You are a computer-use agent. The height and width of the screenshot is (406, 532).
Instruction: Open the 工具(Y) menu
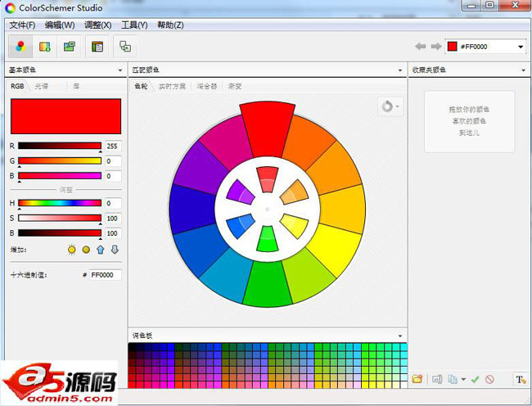pyautogui.click(x=134, y=25)
